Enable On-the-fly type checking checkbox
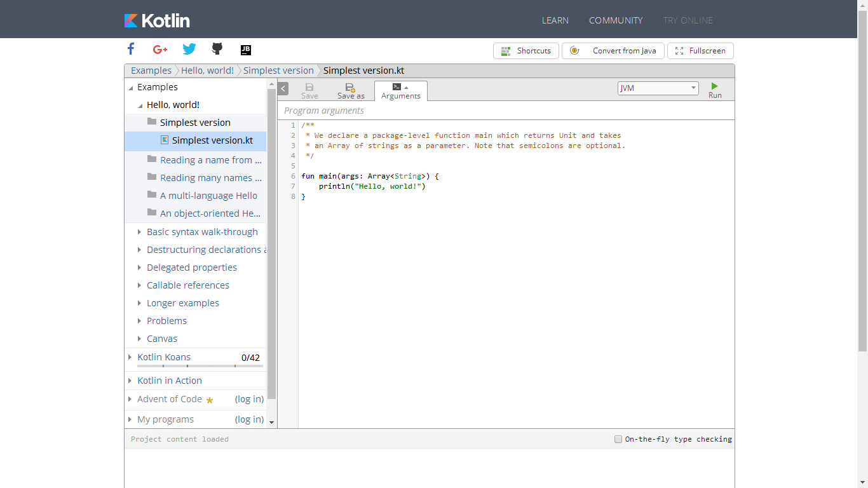The image size is (868, 488). pyautogui.click(x=618, y=439)
